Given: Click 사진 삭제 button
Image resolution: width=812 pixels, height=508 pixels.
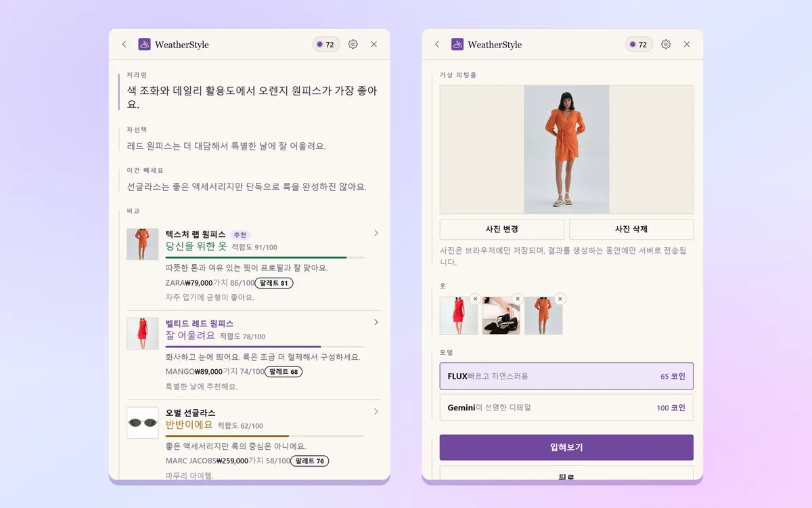Looking at the screenshot, I should (631, 229).
